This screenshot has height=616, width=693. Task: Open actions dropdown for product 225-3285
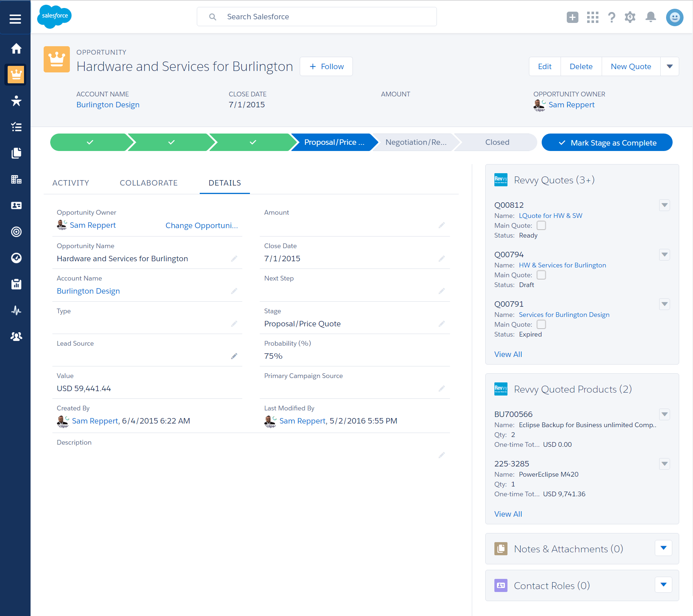coord(665,464)
